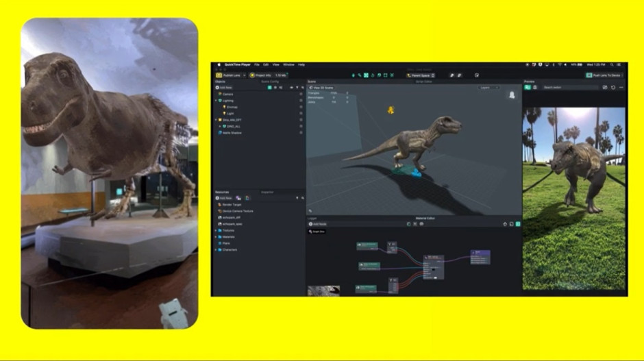Toggle visibility checkbox for Dino_ANI_OPT object

[x=301, y=120]
